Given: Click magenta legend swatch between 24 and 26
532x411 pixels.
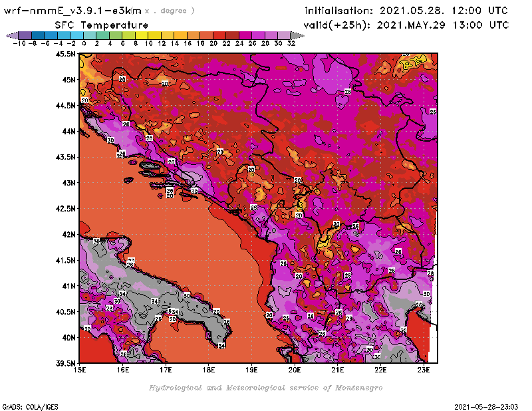Looking at the screenshot, I should 245,35.
